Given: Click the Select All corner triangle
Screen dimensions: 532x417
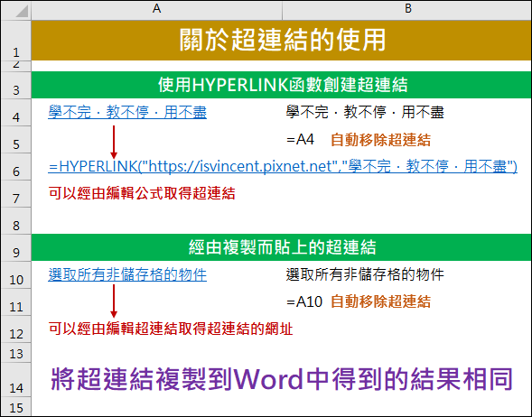Looking at the screenshot, I should point(22,11).
